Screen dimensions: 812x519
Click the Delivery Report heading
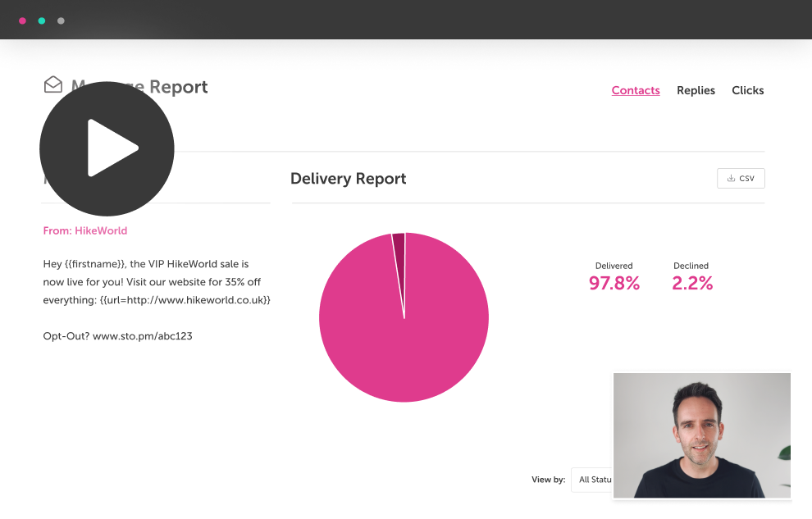point(348,179)
